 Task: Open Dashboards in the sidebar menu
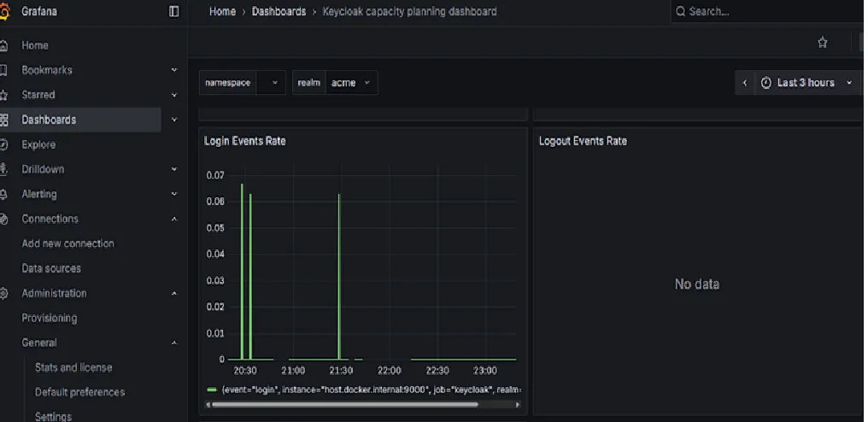coord(49,120)
